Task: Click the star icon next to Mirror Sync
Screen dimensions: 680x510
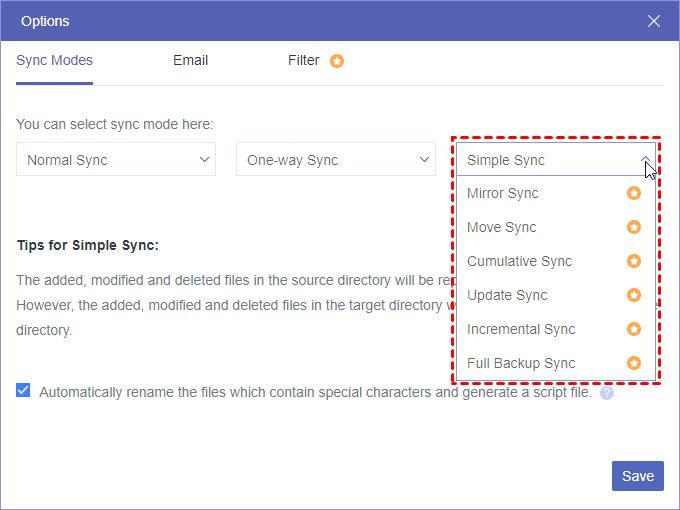Action: coord(634,193)
